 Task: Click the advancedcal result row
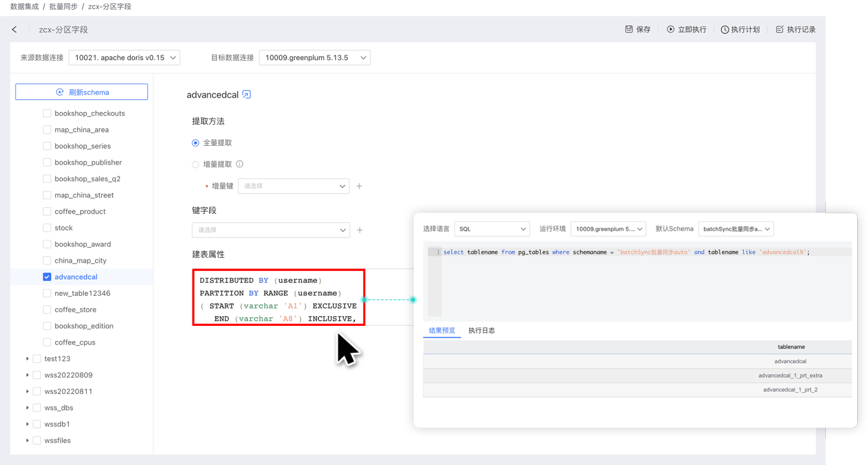click(638, 361)
